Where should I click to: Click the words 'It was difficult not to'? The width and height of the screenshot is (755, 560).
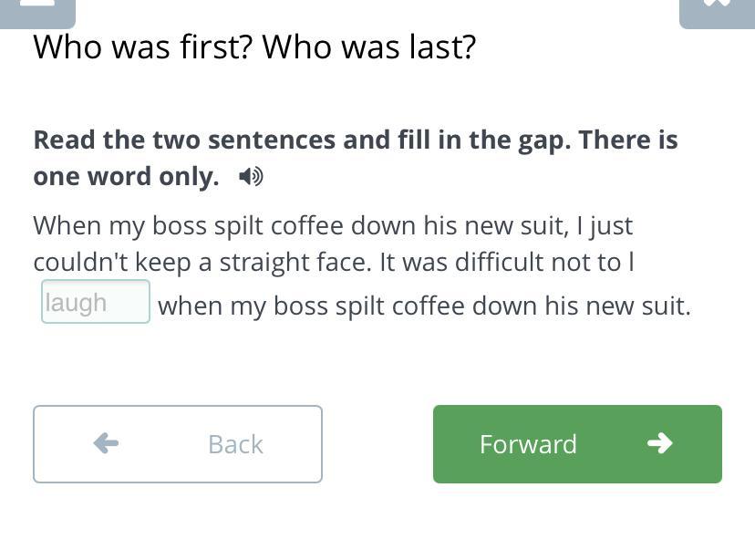point(500,262)
